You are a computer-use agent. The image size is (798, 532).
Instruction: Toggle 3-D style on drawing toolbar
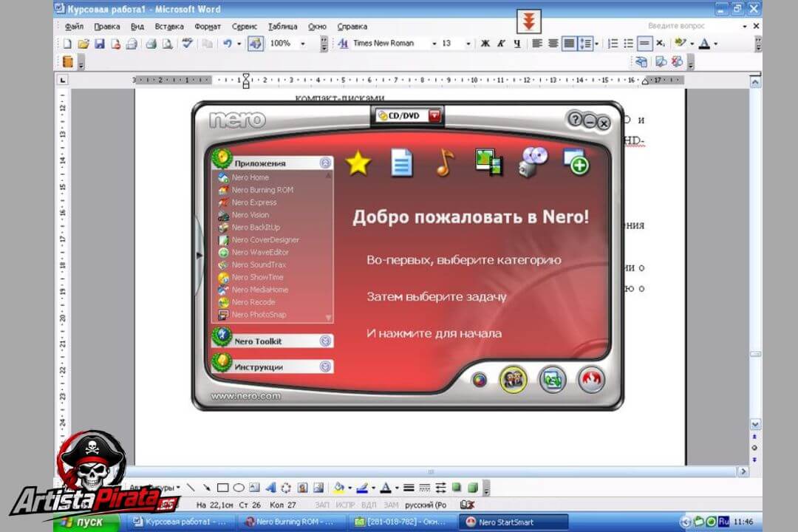[473, 488]
